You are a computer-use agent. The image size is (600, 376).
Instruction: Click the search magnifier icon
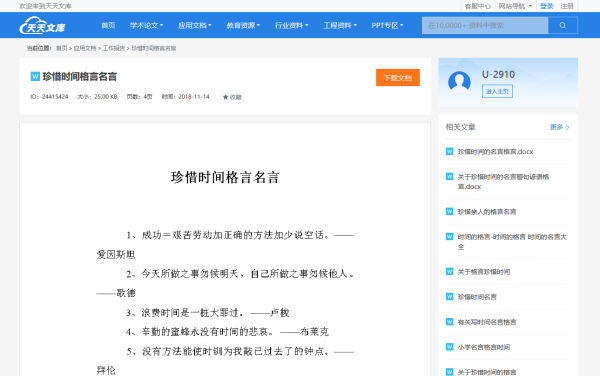(562, 25)
